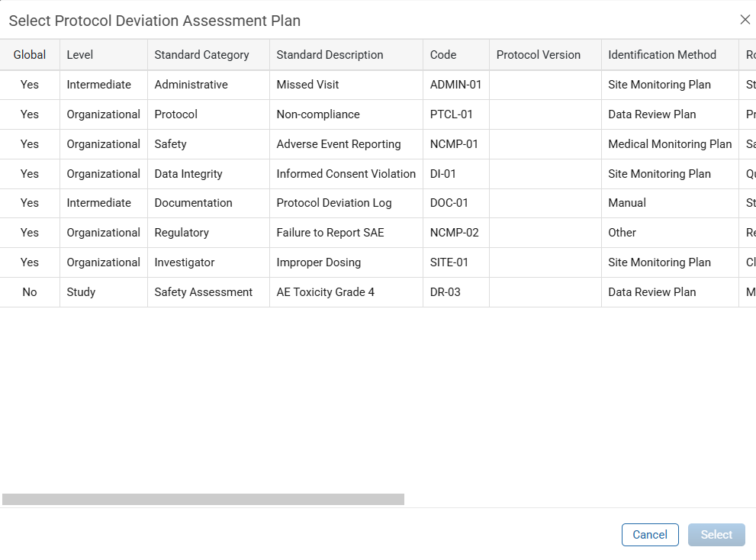756x560 pixels.
Task: Click Site Monitoring Plan in ADMIN-01 row
Action: (671, 85)
